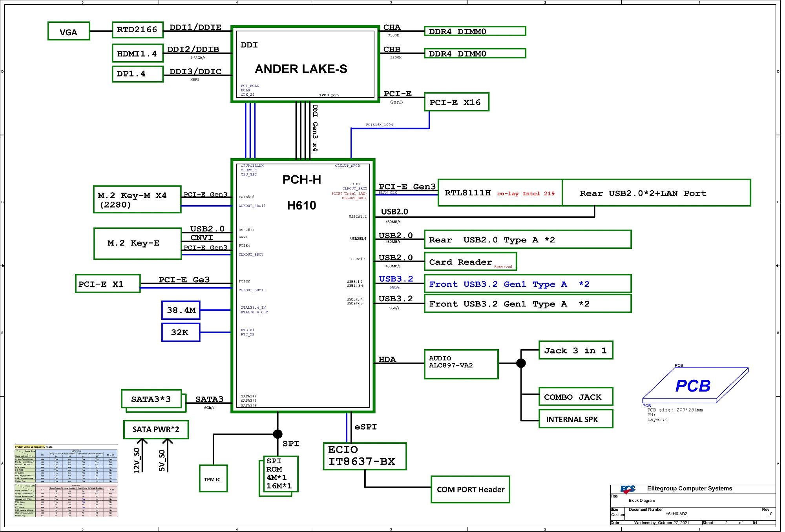Click the DDI1/DDIE signal label

[x=195, y=27]
